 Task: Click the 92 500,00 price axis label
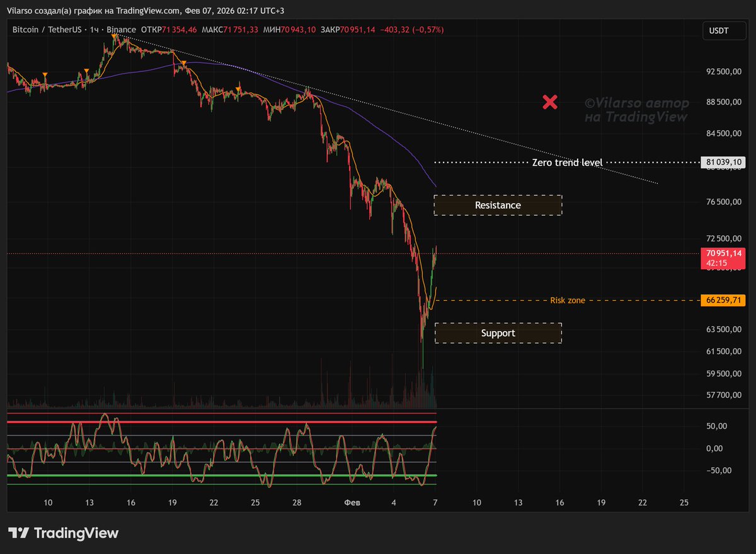[x=723, y=72]
